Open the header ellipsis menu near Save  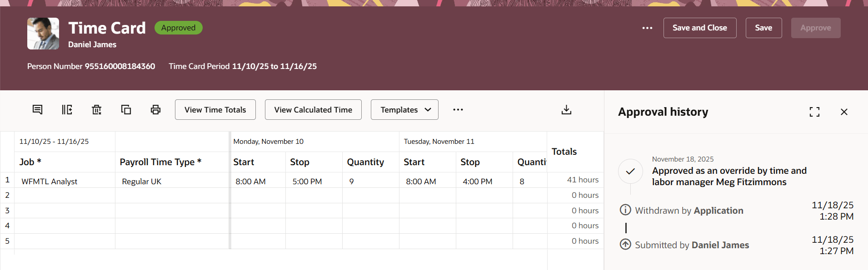[647, 28]
